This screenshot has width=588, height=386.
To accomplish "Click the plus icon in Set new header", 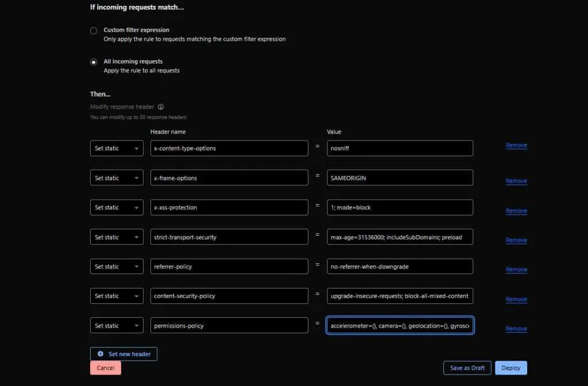I will pos(100,354).
